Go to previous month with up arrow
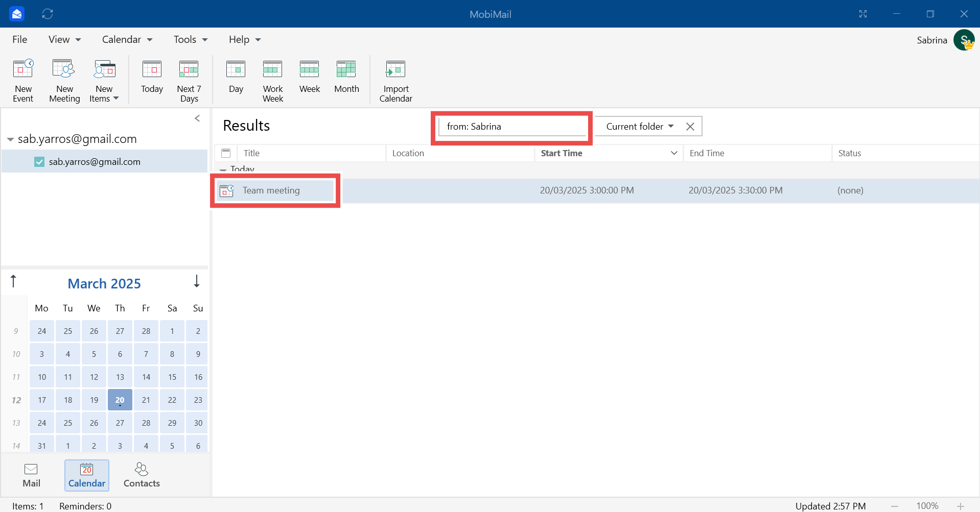The height and width of the screenshot is (512, 980). coord(13,281)
